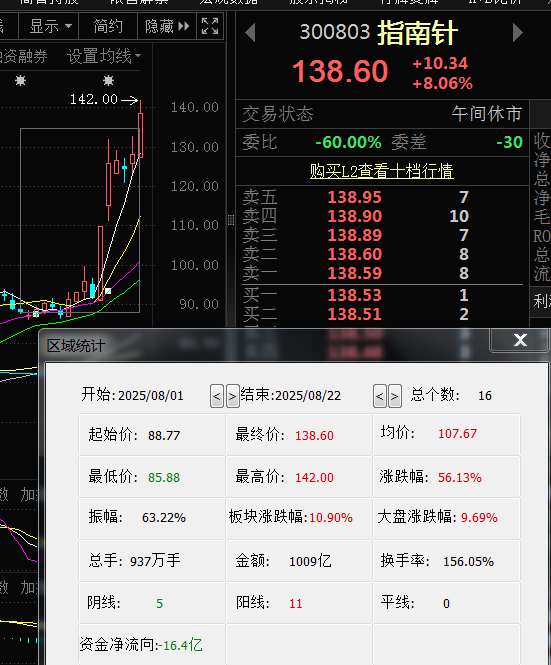Click the 委差 -30 value
This screenshot has width=551, height=665.
[x=509, y=142]
